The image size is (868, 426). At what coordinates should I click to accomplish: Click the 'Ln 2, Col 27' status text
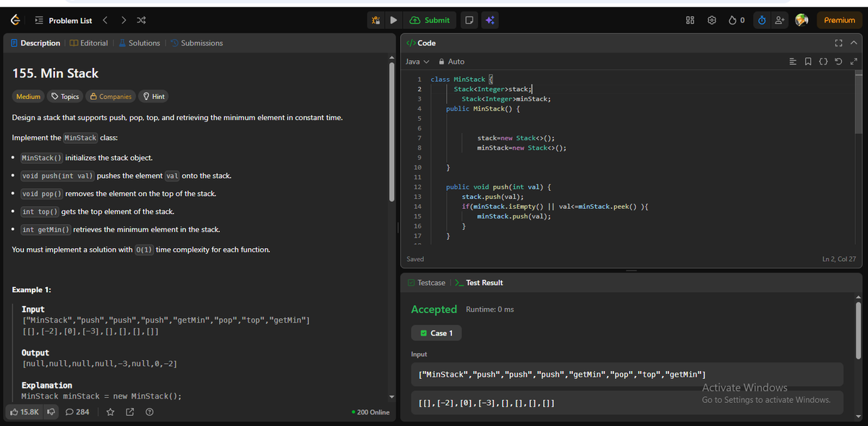839,259
